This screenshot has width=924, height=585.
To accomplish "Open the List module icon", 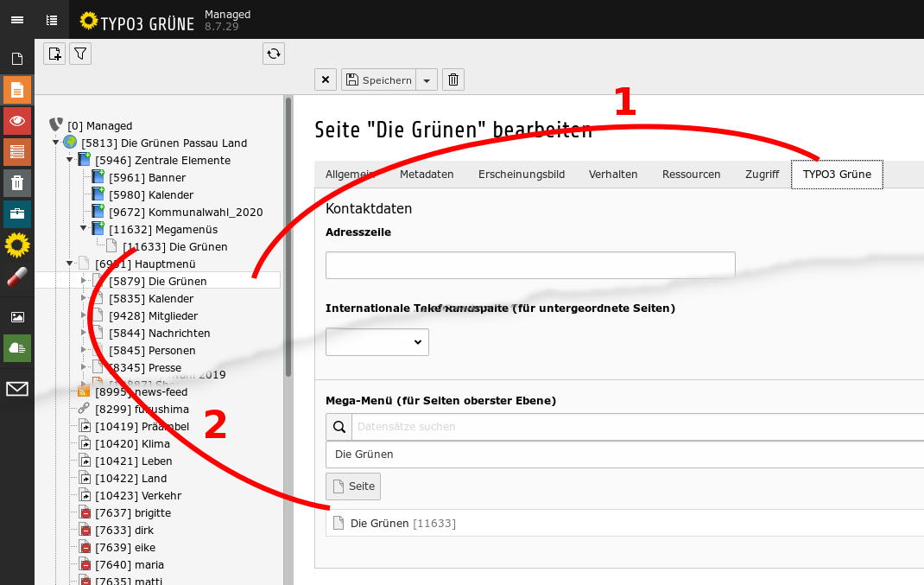I will click(x=17, y=152).
